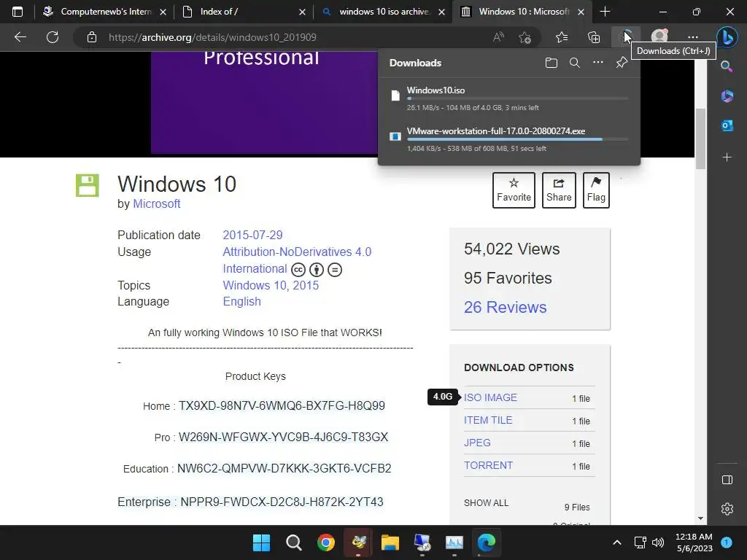Open the sidebar search icon
The height and width of the screenshot is (560, 747).
[x=727, y=66]
